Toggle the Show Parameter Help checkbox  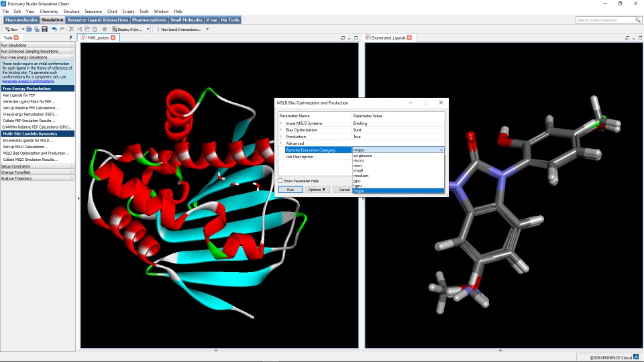(280, 180)
